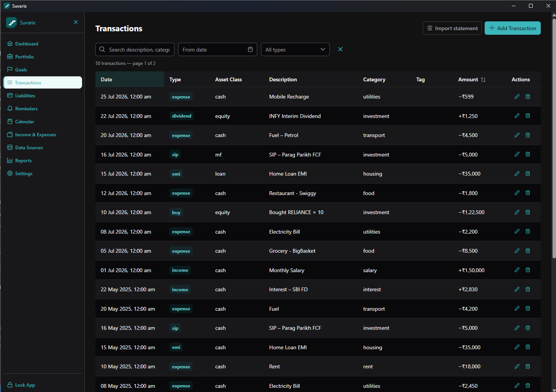Edit the INFY Interim Dividend row
The width and height of the screenshot is (556, 392).
[x=517, y=116]
